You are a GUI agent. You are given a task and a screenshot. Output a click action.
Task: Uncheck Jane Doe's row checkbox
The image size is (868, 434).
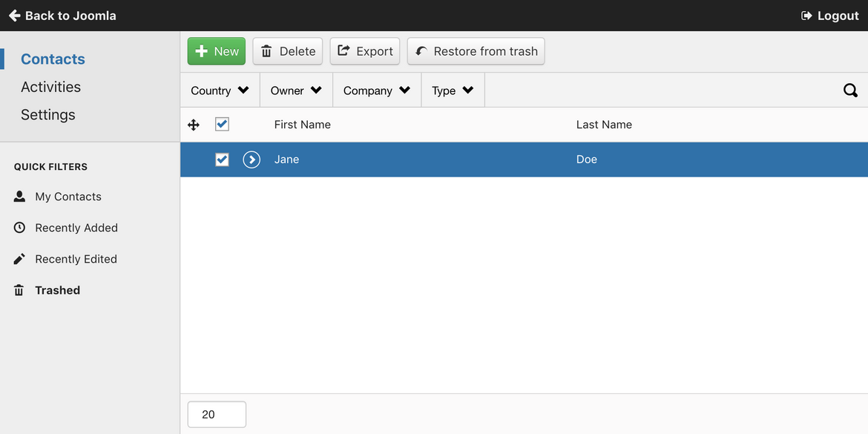(222, 160)
